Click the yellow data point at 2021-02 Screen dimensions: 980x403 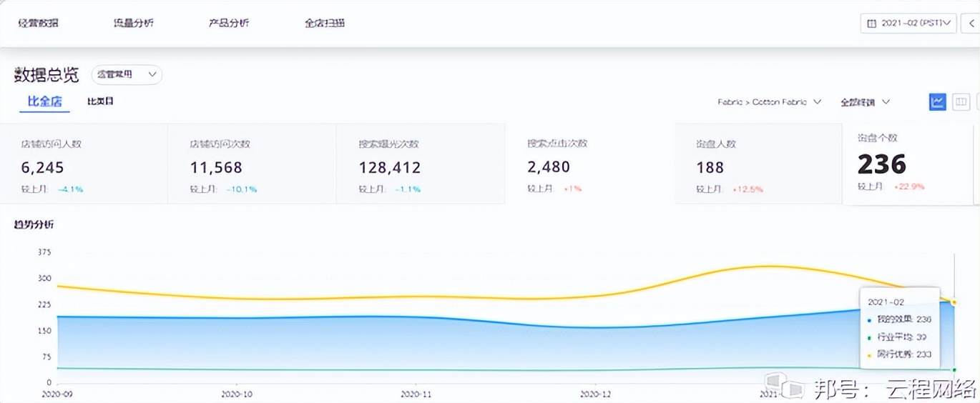pyautogui.click(x=954, y=302)
